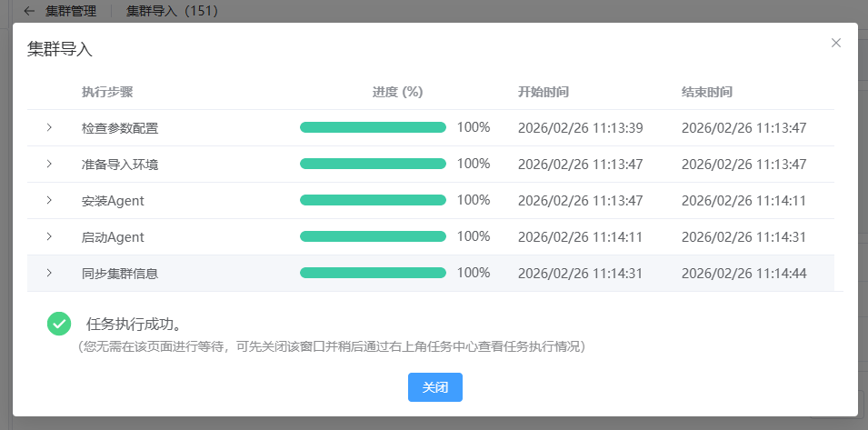Close the 集群导入 dialog with the X icon
Image resolution: width=868 pixels, height=430 pixels.
(x=836, y=43)
